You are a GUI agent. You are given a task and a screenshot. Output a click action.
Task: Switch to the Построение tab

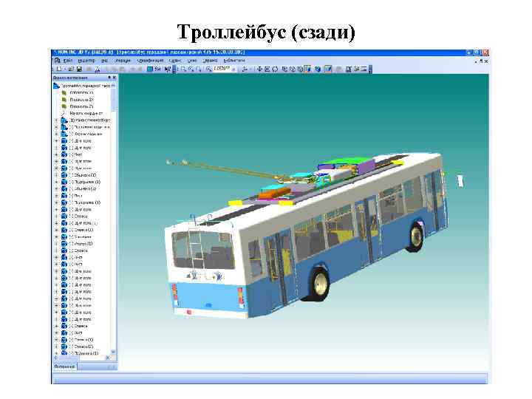pos(64,366)
